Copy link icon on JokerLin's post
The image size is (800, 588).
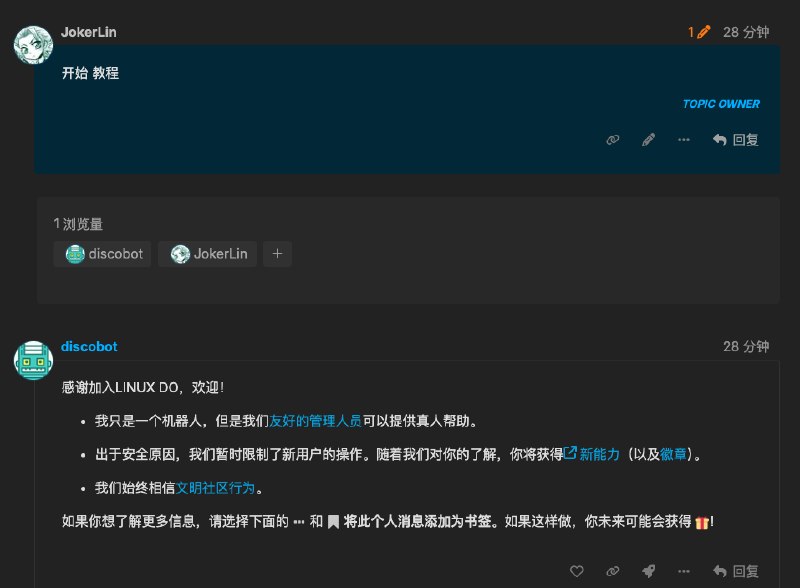point(613,139)
